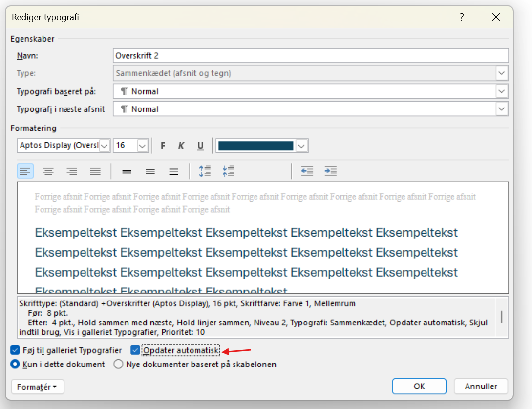Viewport: 532px width, 409px height.
Task: Set double line spacing
Action: coord(173,172)
